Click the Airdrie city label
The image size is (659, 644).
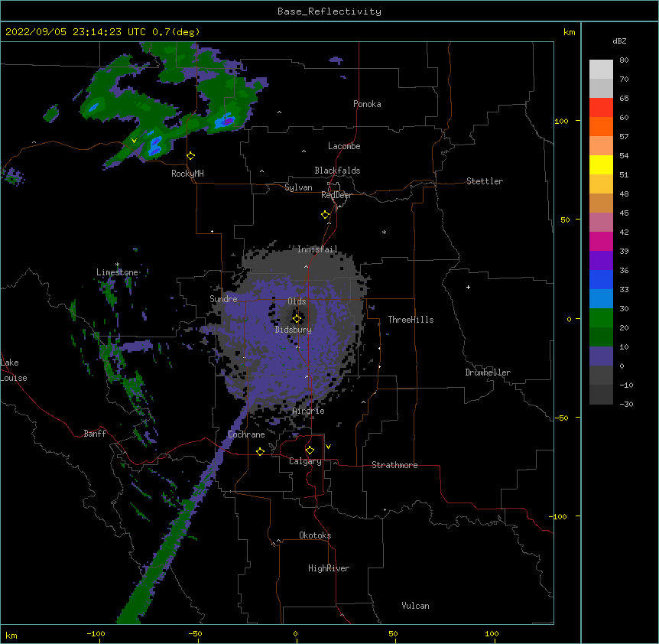(308, 411)
